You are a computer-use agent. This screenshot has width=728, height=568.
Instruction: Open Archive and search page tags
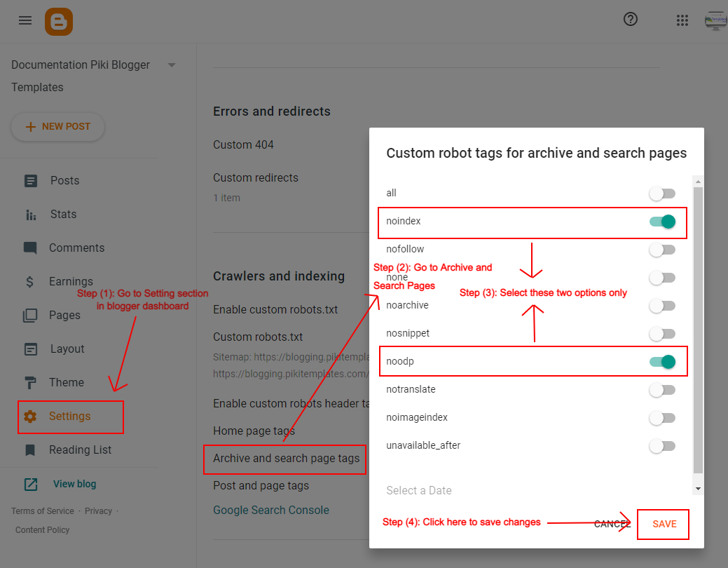(285, 459)
